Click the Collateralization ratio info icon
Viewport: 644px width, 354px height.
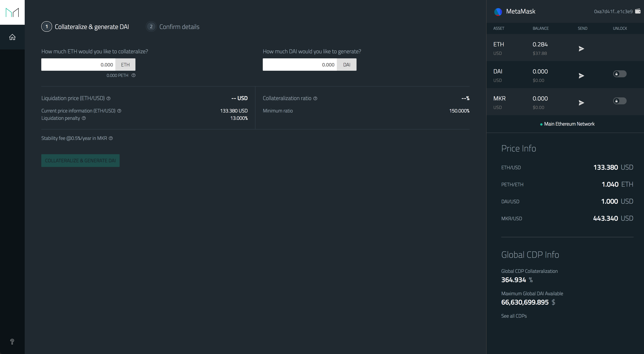(x=315, y=98)
